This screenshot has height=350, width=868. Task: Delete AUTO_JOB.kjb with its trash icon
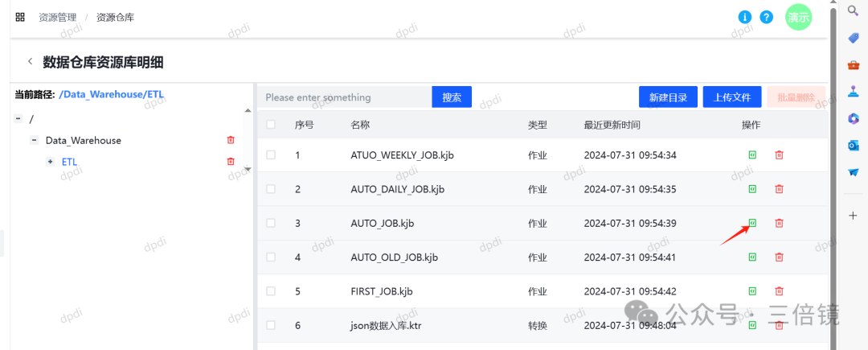779,223
